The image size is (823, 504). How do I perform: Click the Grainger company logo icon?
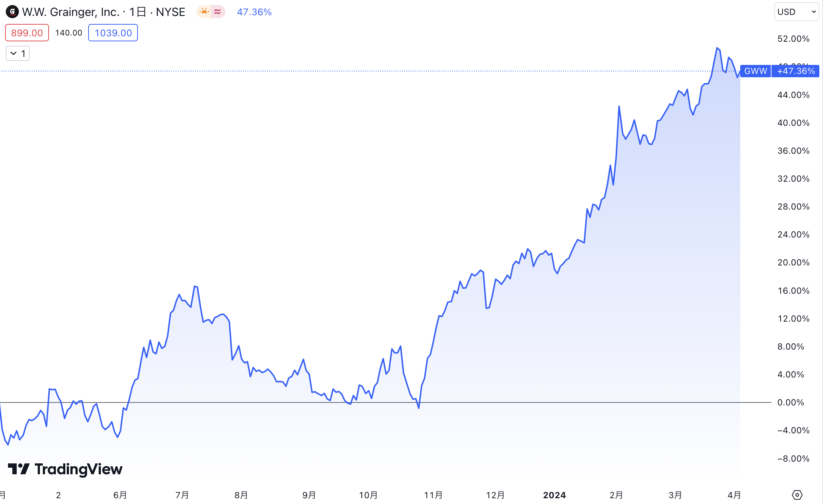(12, 12)
